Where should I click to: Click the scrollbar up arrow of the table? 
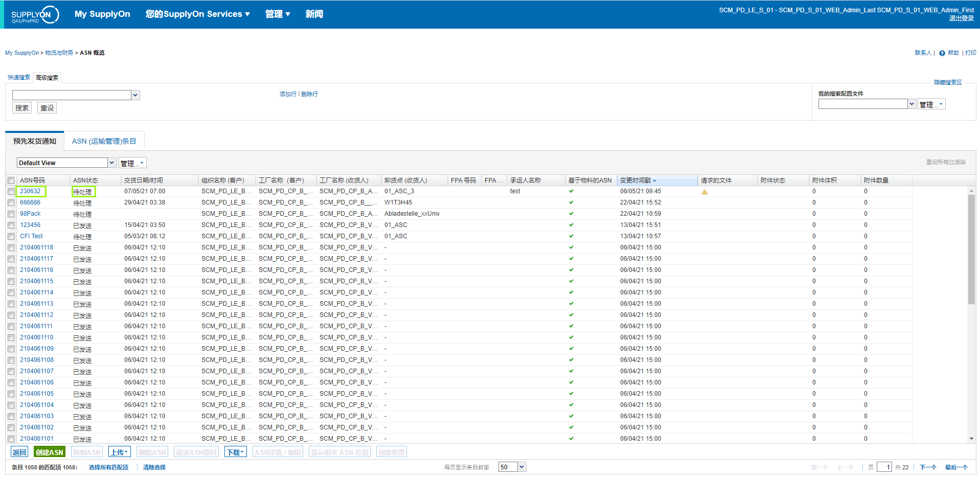pyautogui.click(x=971, y=191)
